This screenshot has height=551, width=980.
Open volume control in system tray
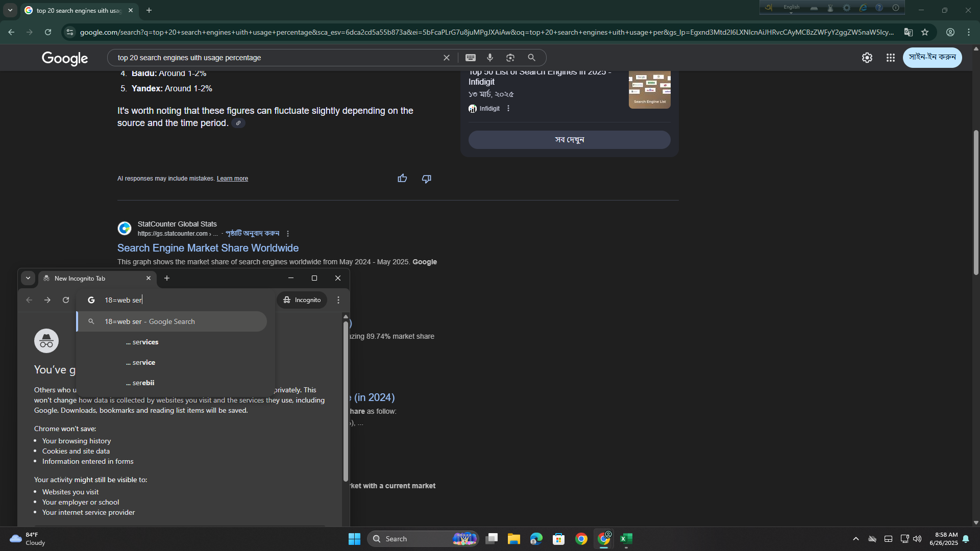point(917,539)
